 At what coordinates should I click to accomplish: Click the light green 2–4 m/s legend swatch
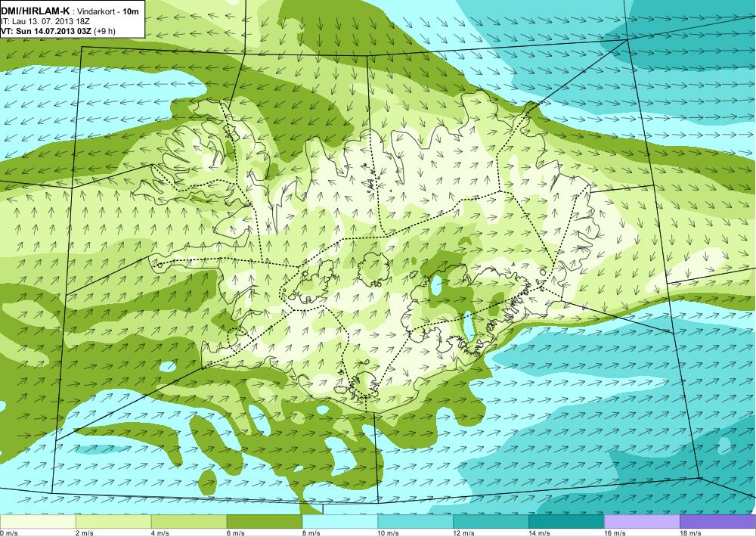click(x=113, y=522)
